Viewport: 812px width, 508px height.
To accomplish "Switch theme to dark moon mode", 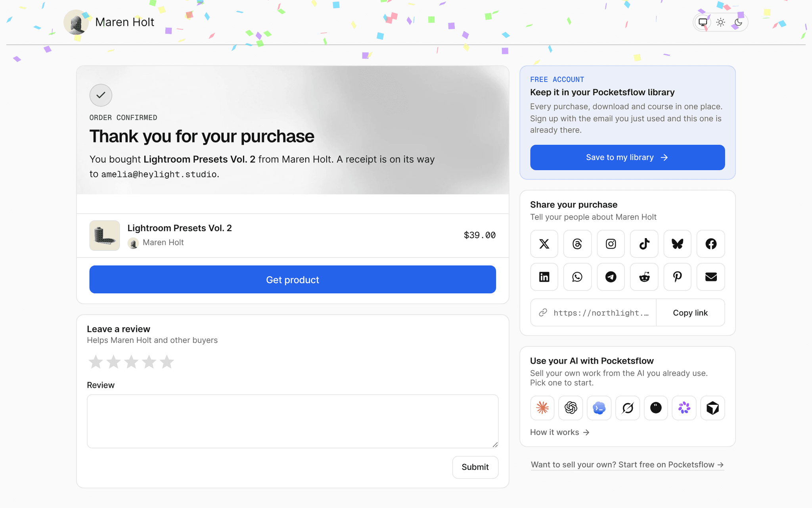I will click(x=738, y=22).
